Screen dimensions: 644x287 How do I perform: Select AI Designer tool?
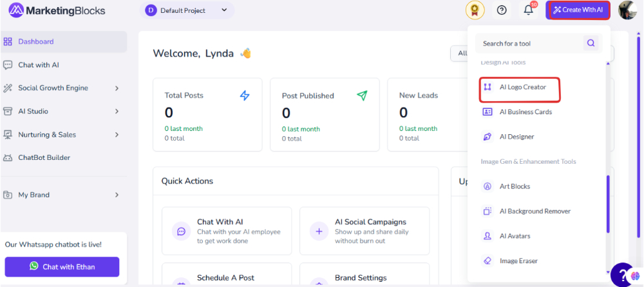(516, 137)
